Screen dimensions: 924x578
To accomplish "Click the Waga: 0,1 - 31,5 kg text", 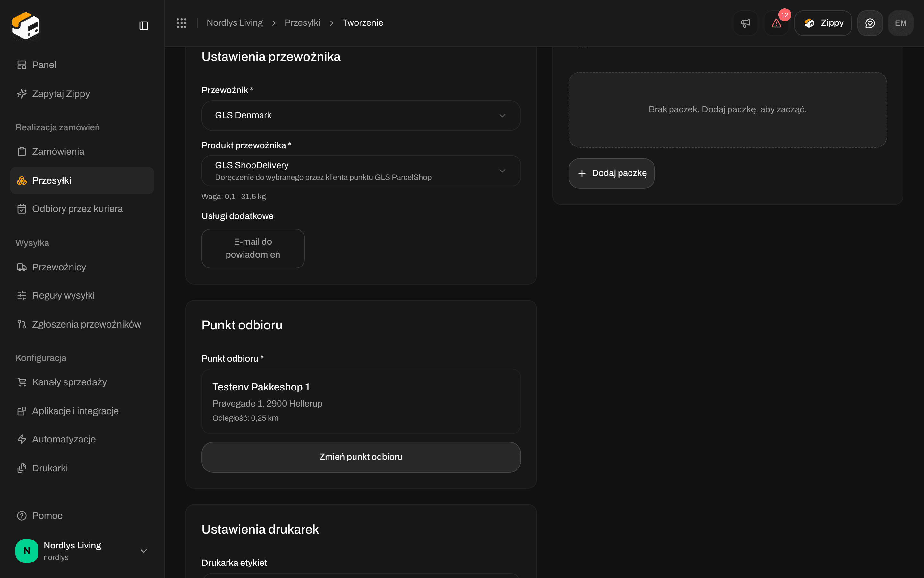I will (234, 197).
